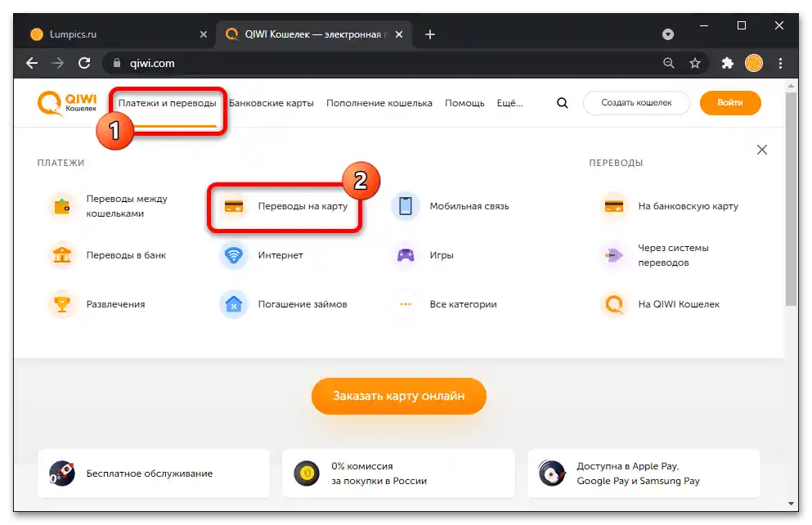Open the На банковскую карту transfer link
812x525 pixels.
tap(689, 206)
